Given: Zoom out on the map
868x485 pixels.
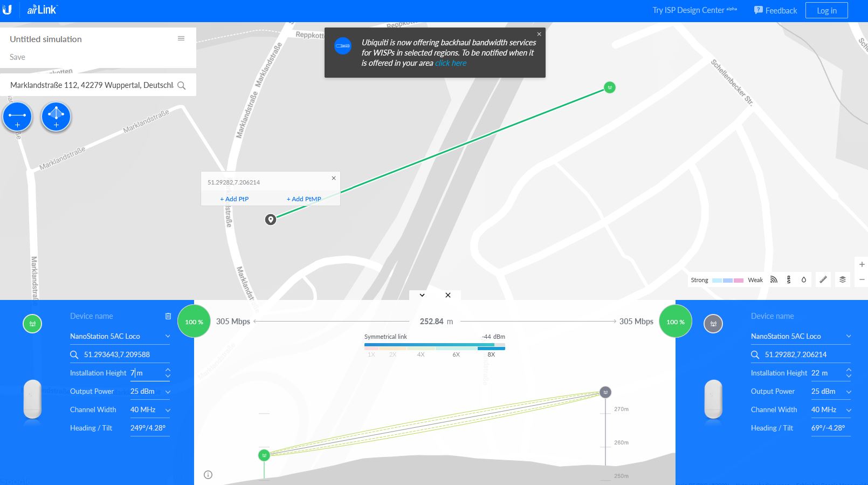Looking at the screenshot, I should [x=862, y=279].
